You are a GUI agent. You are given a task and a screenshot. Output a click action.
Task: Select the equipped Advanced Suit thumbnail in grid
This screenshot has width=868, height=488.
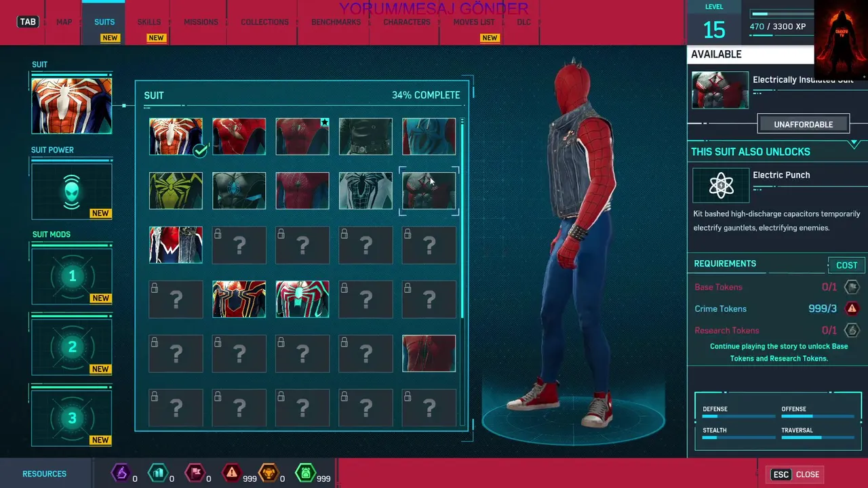point(176,136)
